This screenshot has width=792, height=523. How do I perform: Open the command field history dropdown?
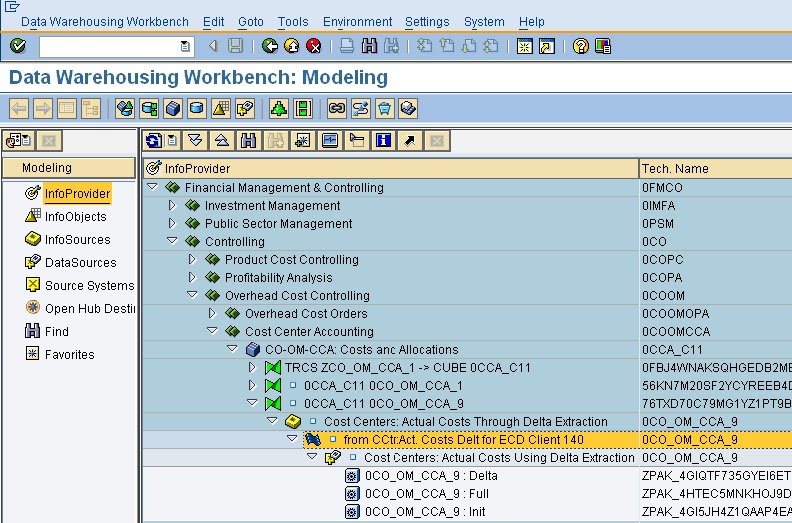pos(185,46)
